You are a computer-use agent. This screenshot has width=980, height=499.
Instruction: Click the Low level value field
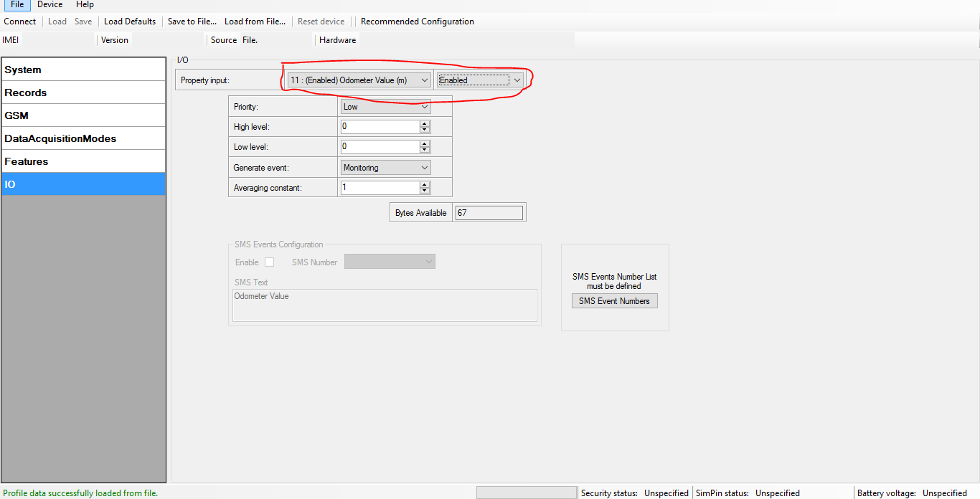pos(380,147)
